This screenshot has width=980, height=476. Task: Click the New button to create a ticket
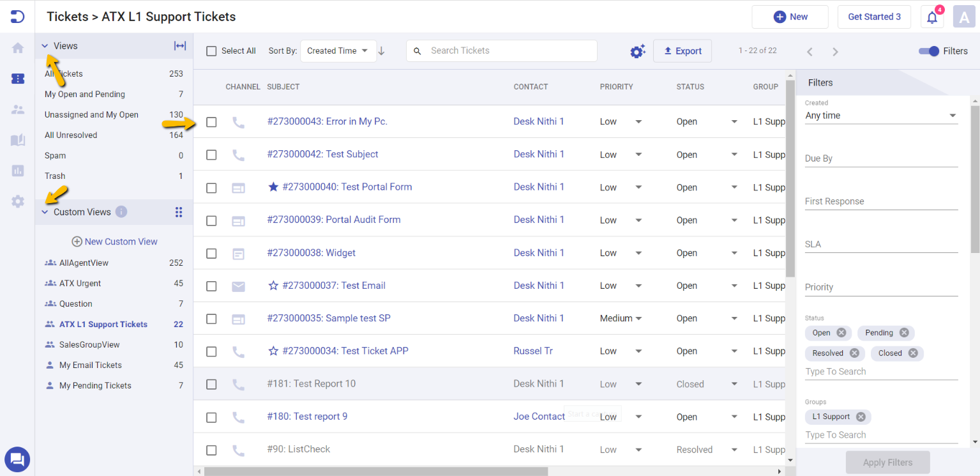point(790,17)
